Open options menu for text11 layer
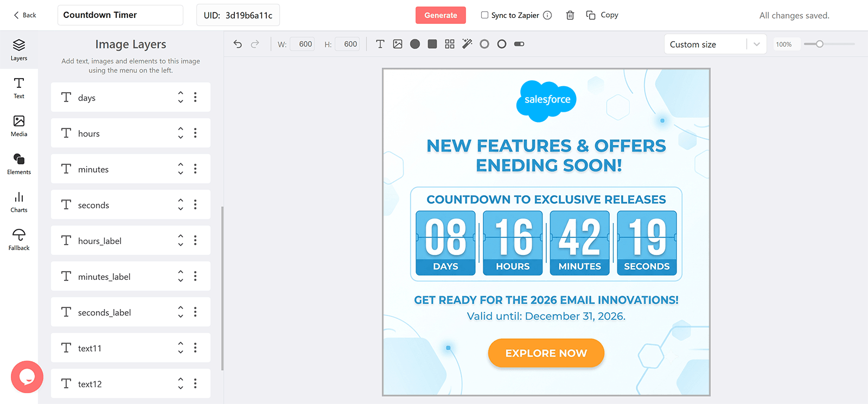The width and height of the screenshot is (868, 404). [195, 348]
